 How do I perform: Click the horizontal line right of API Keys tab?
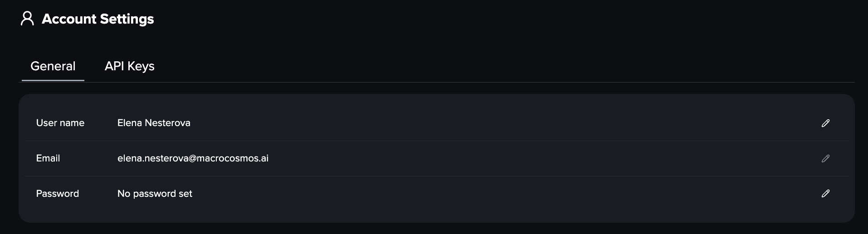pos(499,82)
